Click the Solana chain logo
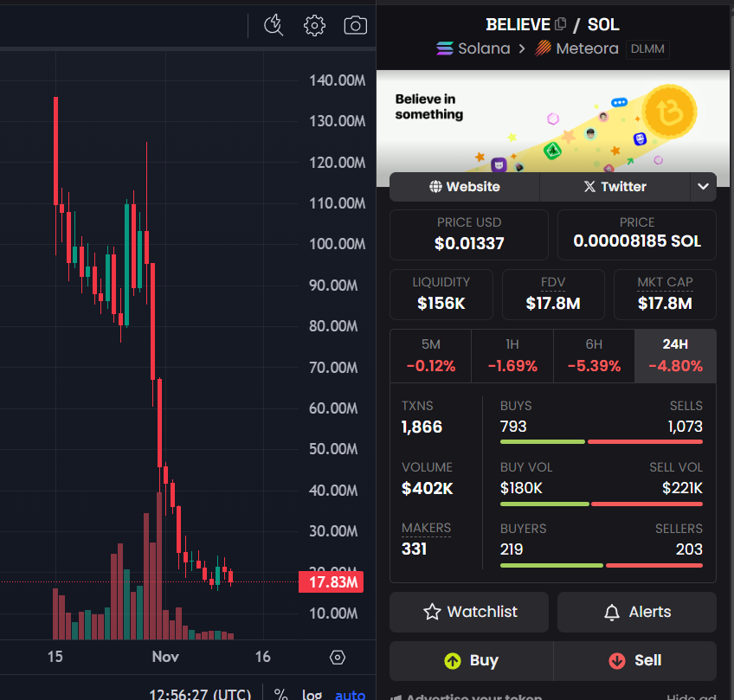This screenshot has height=700, width=734. point(445,48)
